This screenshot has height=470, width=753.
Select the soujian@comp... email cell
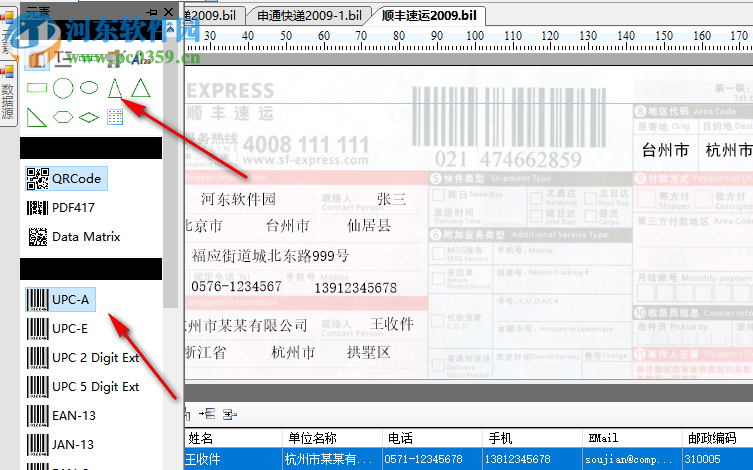(632, 459)
